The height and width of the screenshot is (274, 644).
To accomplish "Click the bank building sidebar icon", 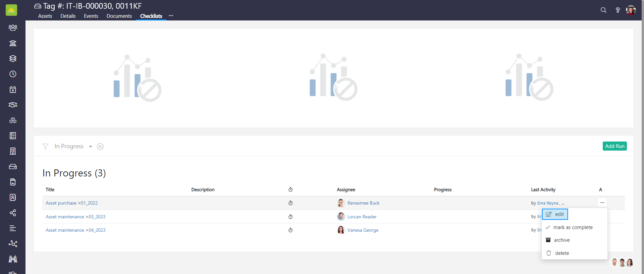I will coord(13,43).
